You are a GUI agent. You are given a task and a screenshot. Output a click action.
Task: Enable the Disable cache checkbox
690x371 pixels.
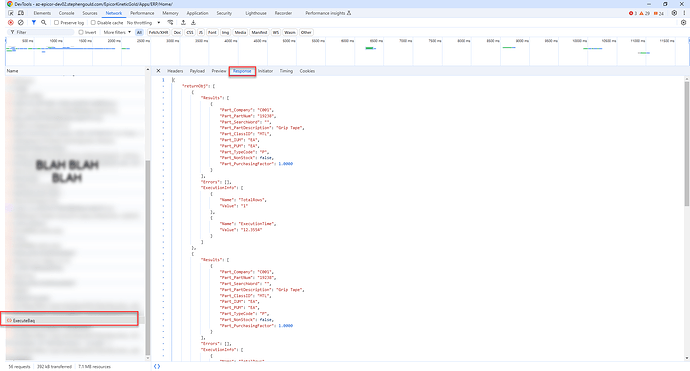(93, 22)
